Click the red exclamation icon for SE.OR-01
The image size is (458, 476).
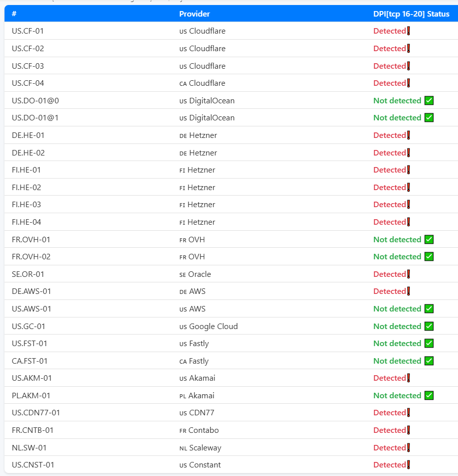point(408,274)
